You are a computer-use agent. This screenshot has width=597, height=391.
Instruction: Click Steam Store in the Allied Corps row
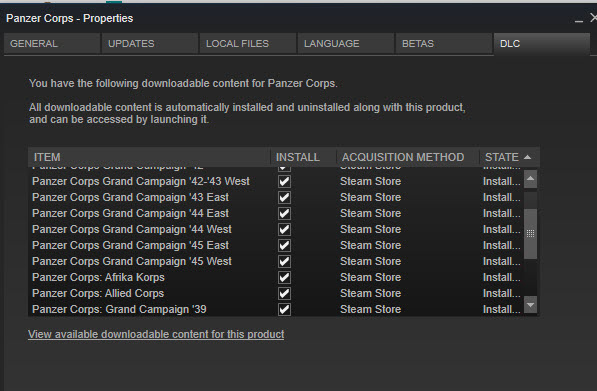(x=370, y=294)
